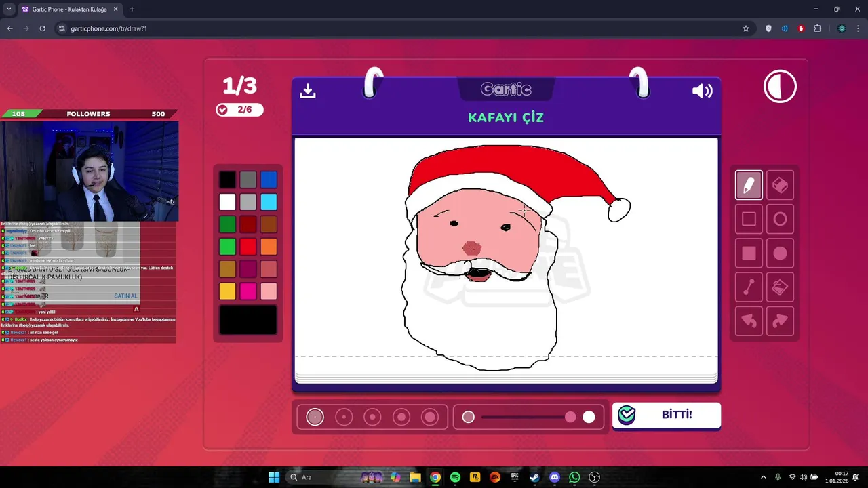868x488 pixels.
Task: Choose the third brush size
Action: point(372,417)
